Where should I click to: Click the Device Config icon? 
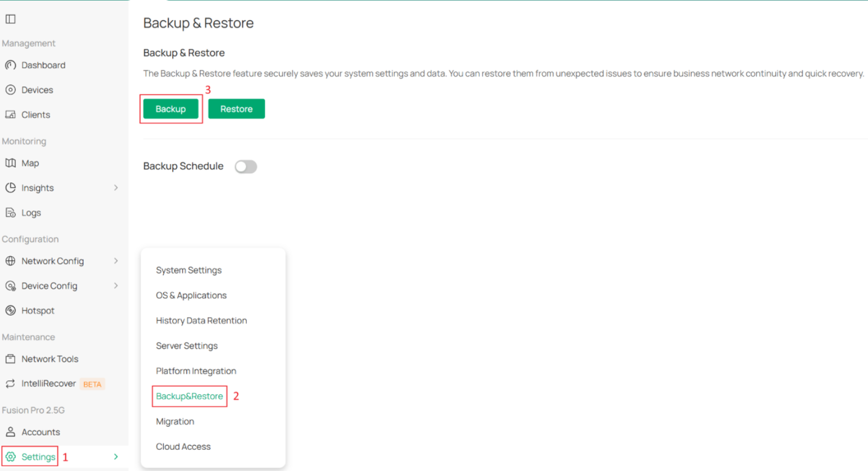pos(11,286)
